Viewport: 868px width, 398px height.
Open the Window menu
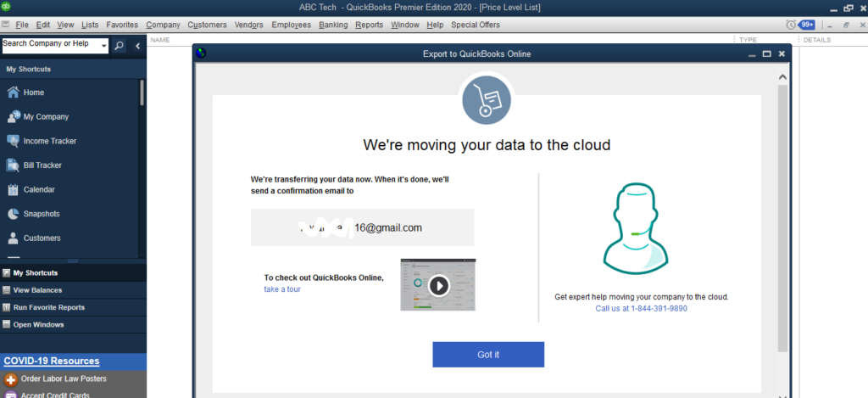405,25
